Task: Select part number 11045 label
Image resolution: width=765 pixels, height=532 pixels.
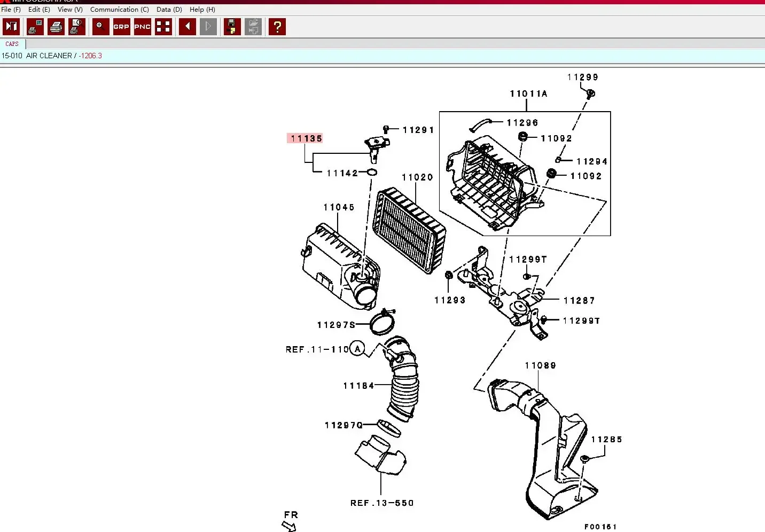Action: [x=339, y=207]
